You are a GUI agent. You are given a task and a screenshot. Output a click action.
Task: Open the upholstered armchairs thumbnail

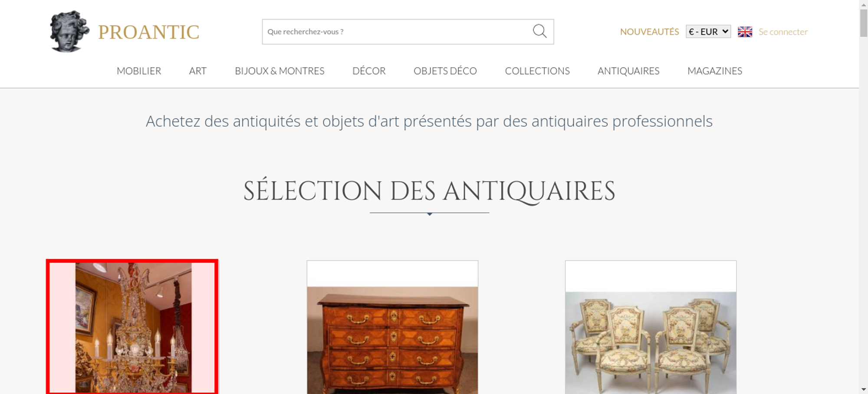coord(651,327)
